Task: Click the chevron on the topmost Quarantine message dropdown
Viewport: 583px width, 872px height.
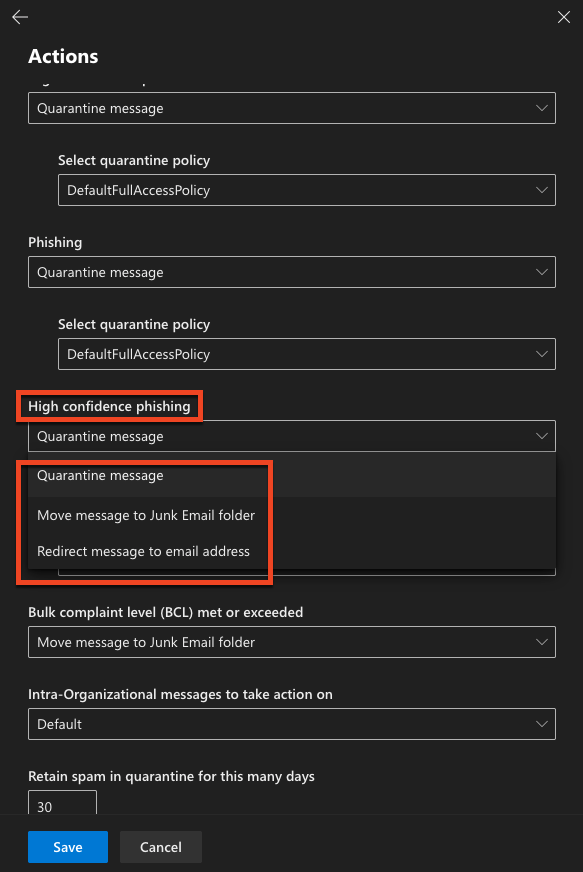Action: 541,108
